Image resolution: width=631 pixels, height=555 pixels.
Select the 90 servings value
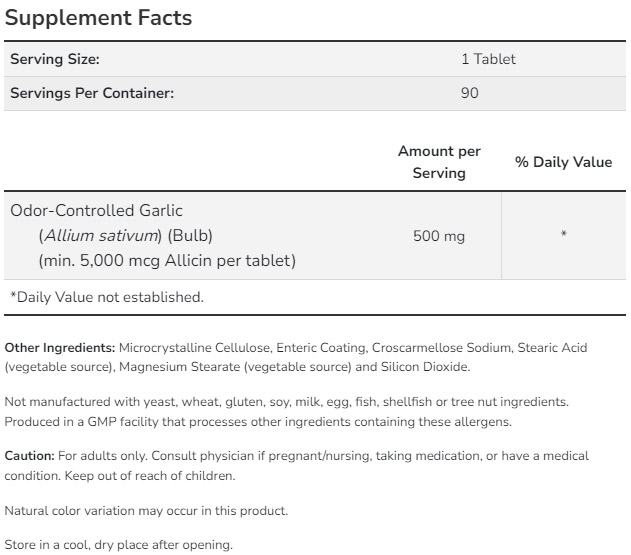tap(470, 93)
